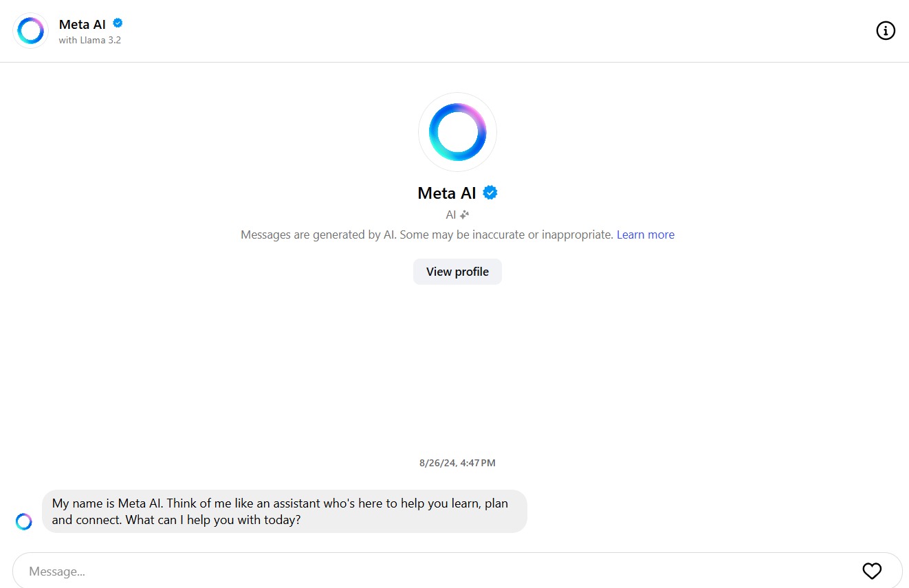Follow the Learn more link
909x588 pixels.
tap(645, 235)
